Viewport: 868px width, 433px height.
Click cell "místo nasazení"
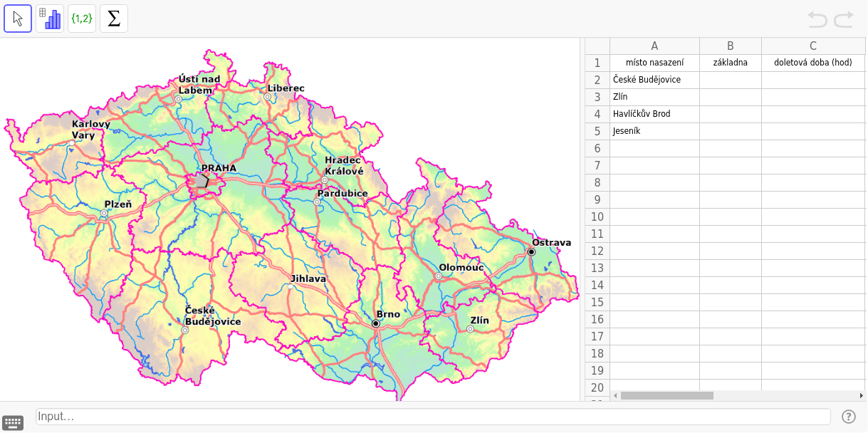click(654, 63)
